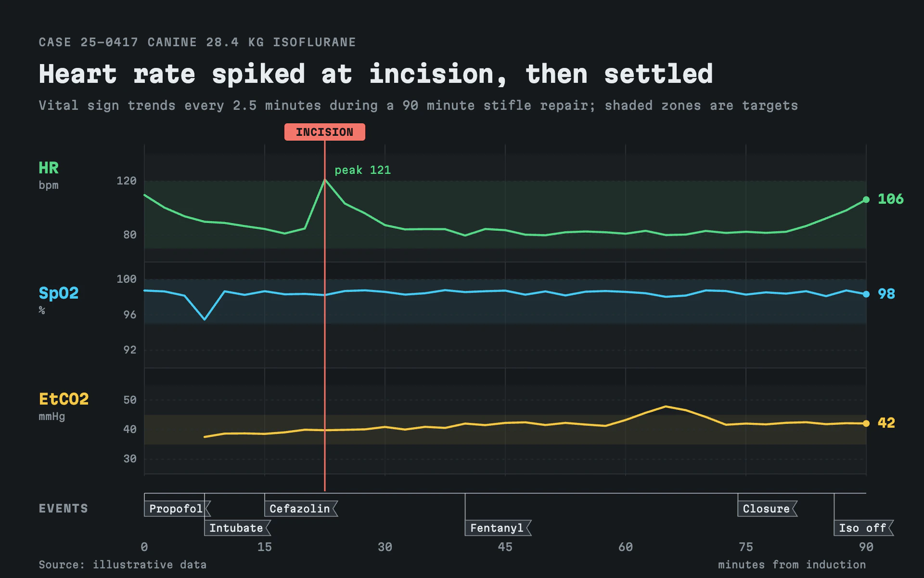Click the 'bpm' unit label

coord(49,185)
